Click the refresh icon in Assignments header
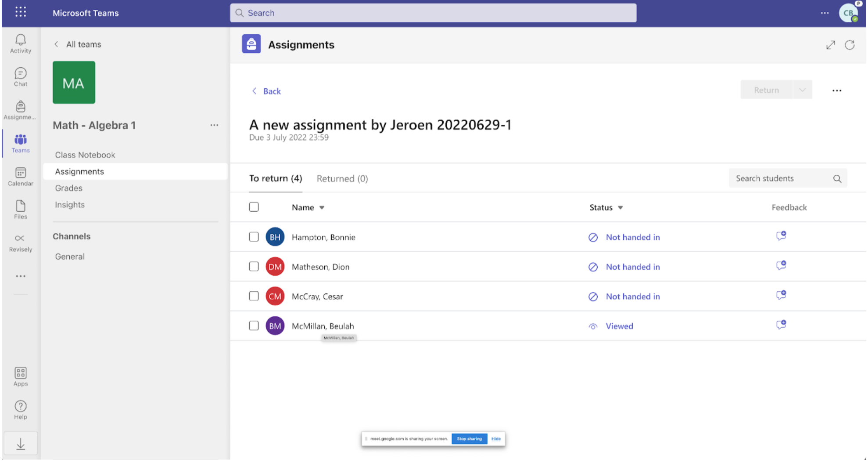868x463 pixels. [x=850, y=45]
